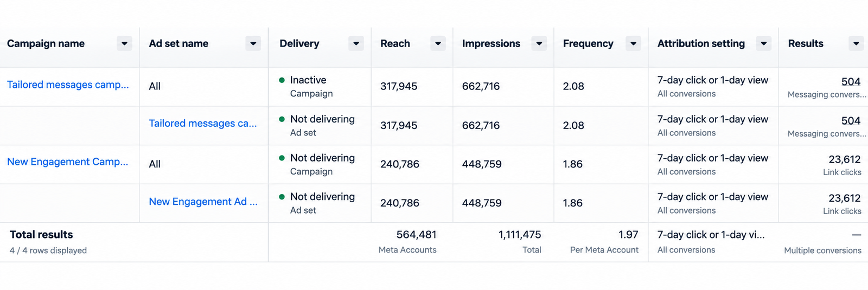
Task: Click impressions 662,716 in Tailored messages ad set row
Action: 481,125
